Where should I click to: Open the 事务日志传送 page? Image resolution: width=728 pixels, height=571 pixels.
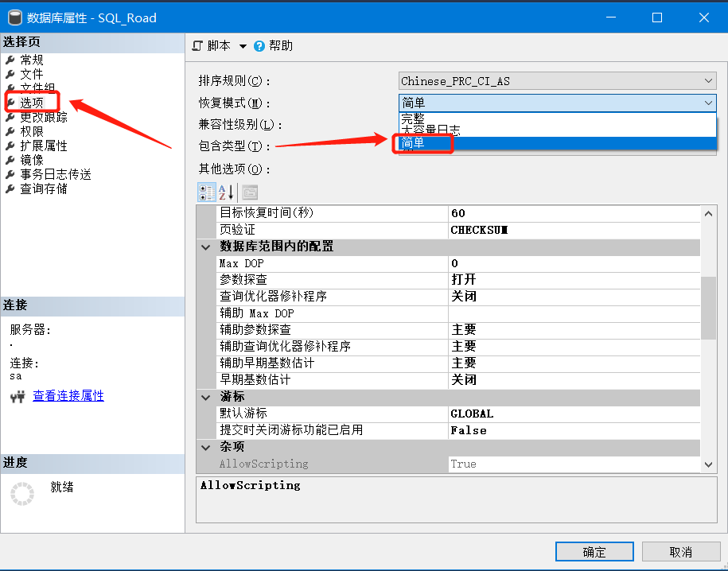tap(56, 174)
